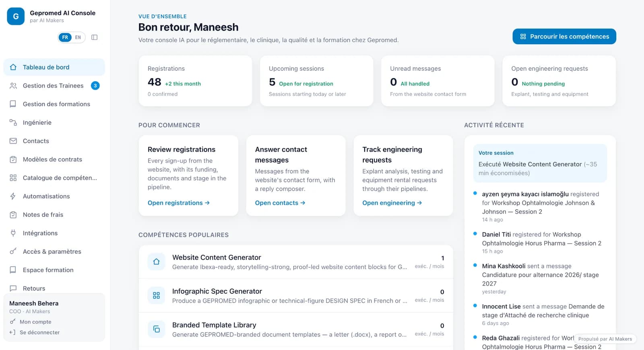Open Notes de frais
The image size is (644, 350).
(54, 215)
